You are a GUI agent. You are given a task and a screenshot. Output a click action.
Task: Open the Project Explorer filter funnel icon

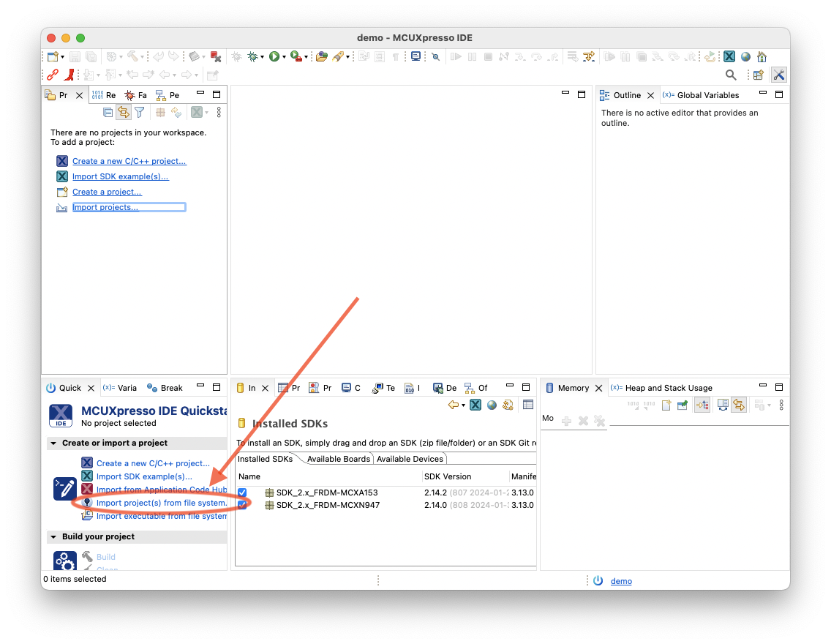[x=140, y=113]
